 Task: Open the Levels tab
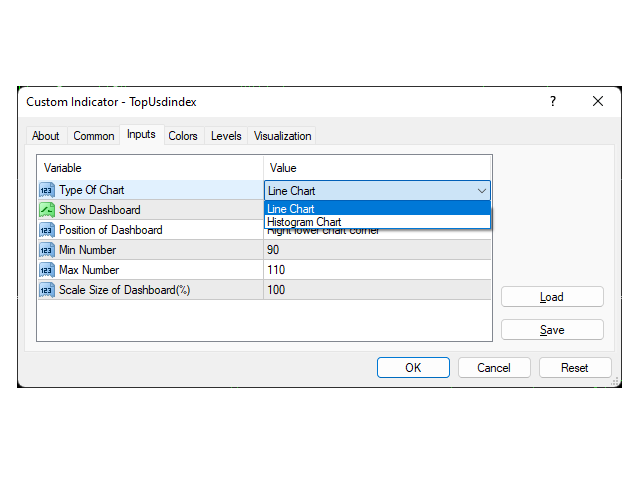(226, 136)
